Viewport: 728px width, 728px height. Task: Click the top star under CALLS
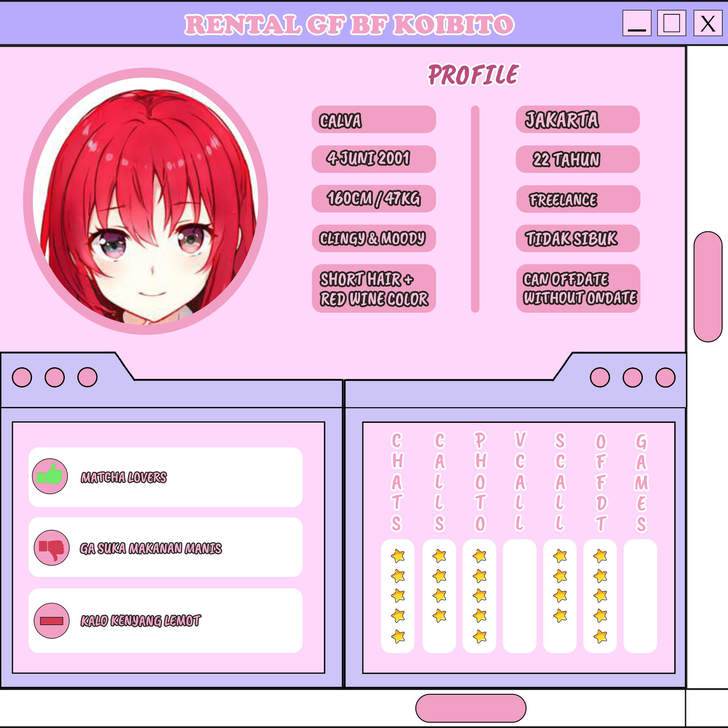pyautogui.click(x=439, y=556)
